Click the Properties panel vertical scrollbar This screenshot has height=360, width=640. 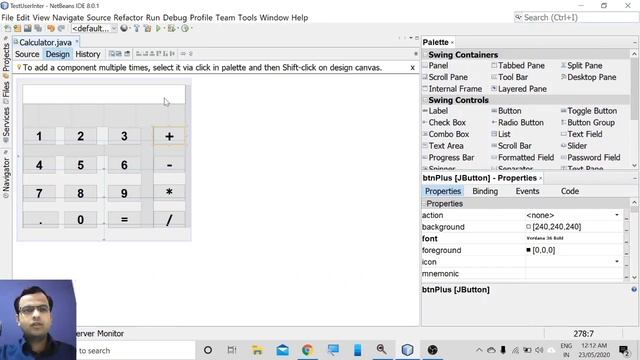coord(634,240)
